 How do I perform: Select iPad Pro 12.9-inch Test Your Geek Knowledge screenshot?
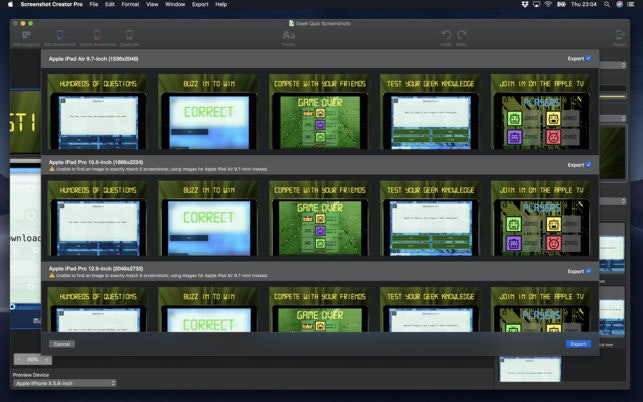430,310
